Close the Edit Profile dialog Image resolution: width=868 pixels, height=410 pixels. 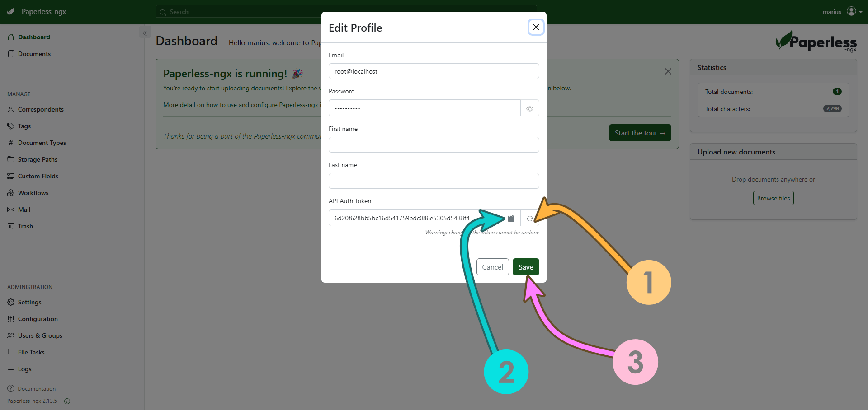click(536, 27)
